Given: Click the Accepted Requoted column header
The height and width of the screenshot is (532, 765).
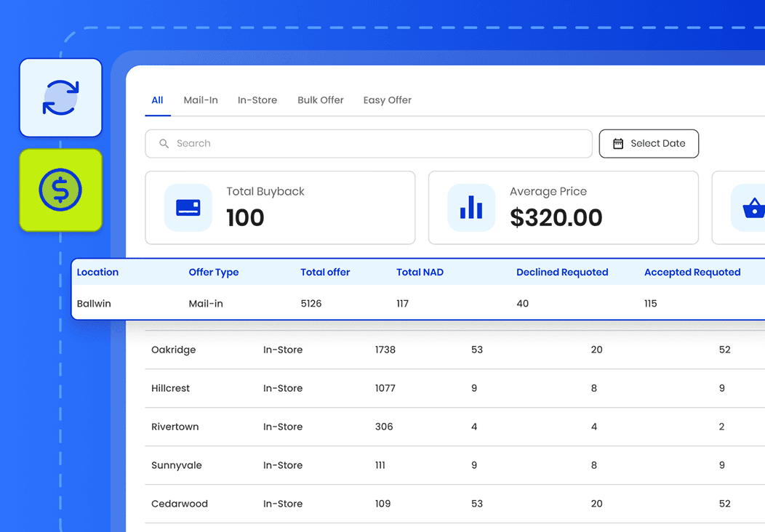Looking at the screenshot, I should pyautogui.click(x=692, y=272).
